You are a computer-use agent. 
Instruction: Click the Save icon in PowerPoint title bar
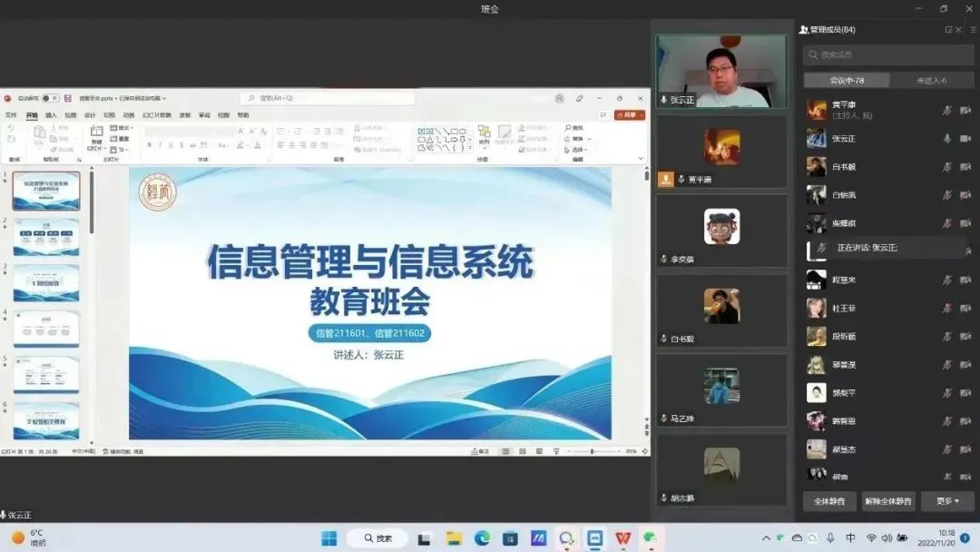(x=67, y=98)
